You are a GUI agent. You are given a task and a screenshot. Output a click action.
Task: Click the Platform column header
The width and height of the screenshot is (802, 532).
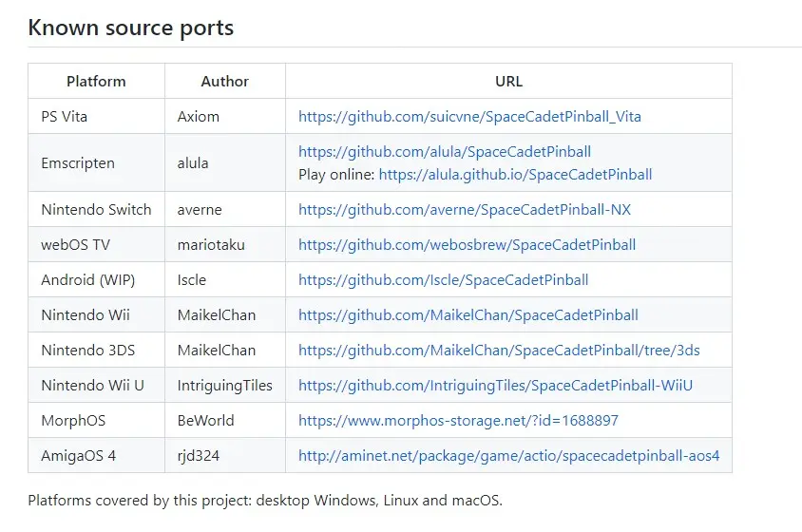click(96, 82)
